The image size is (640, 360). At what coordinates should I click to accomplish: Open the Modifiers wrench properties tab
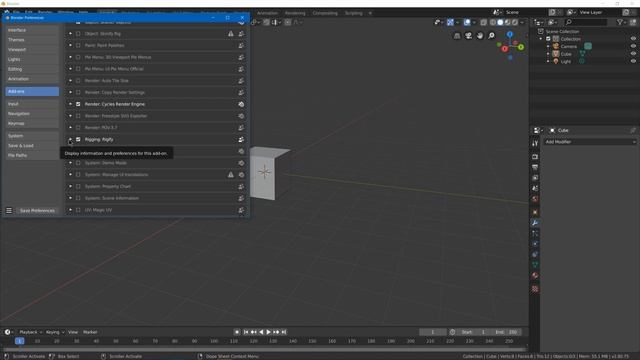point(535,223)
